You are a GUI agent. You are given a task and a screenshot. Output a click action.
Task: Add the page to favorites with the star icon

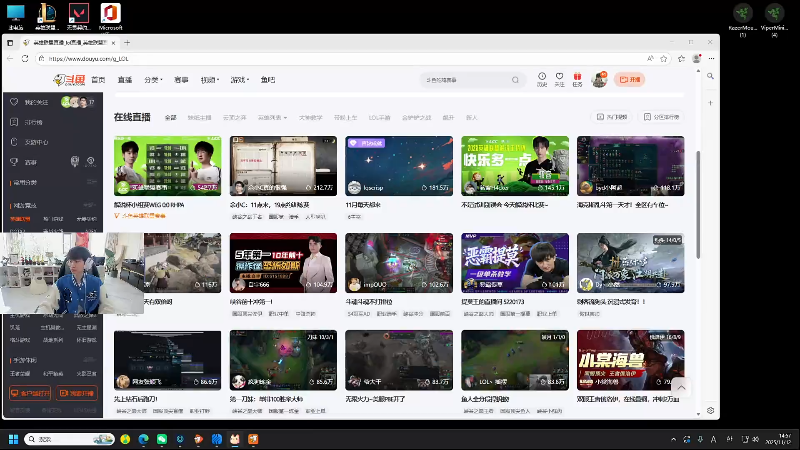[663, 59]
